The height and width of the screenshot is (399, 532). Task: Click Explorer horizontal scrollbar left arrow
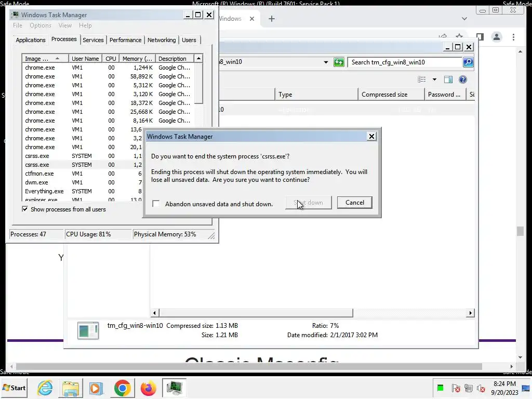tap(155, 313)
